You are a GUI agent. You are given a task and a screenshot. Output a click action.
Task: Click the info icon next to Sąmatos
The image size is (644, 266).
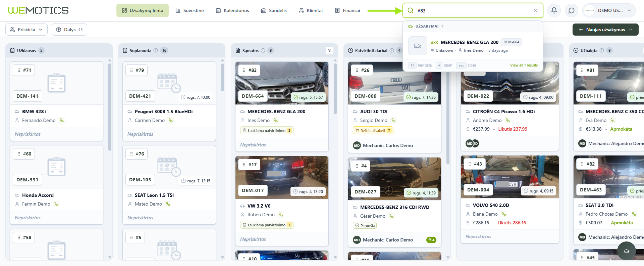pos(263,50)
